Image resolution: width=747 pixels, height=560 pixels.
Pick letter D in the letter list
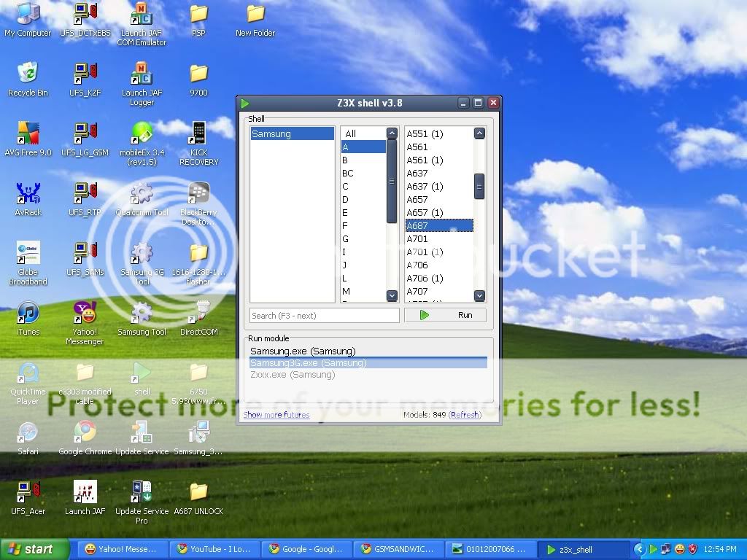(363, 200)
